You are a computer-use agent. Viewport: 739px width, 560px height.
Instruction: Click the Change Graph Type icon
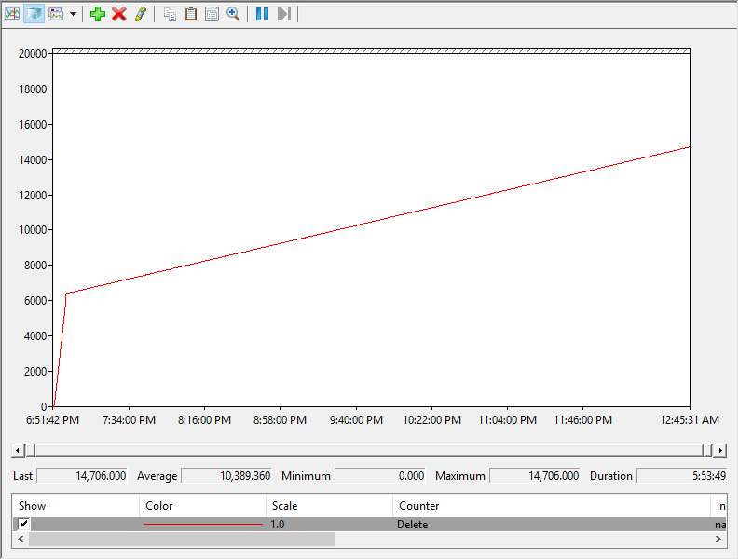[x=56, y=14]
